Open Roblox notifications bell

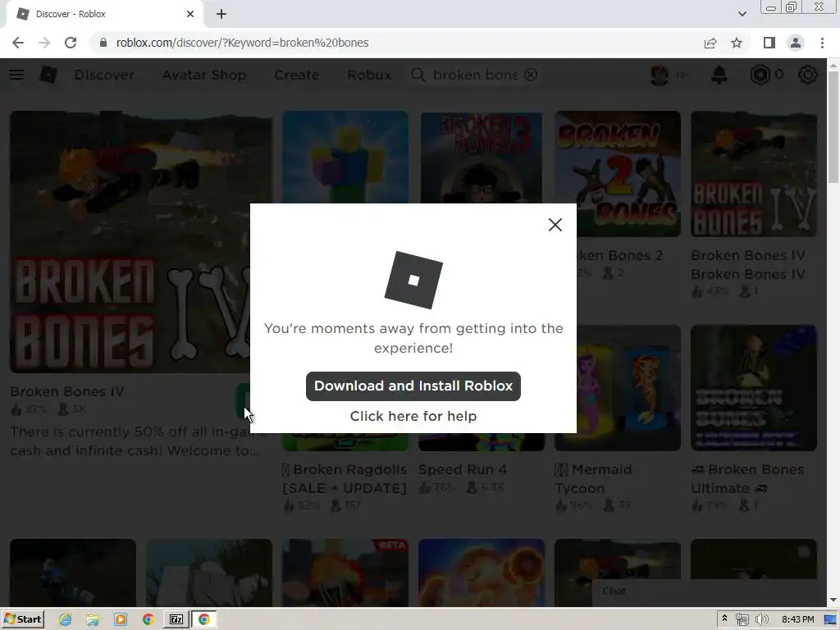tap(719, 75)
